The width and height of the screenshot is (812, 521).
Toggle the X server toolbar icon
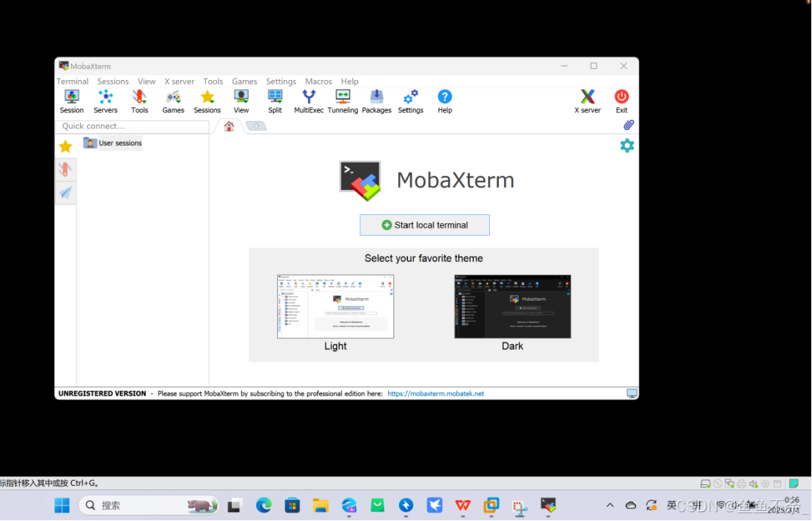point(588,101)
